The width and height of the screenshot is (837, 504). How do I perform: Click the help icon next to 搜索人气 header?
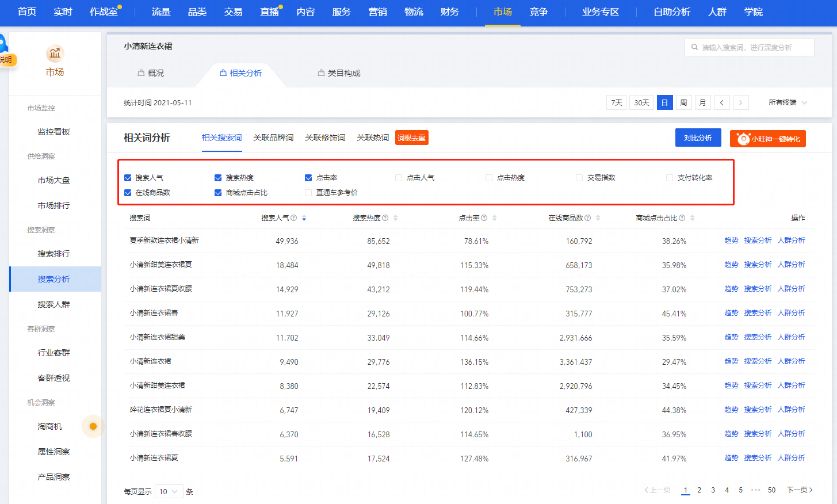294,218
